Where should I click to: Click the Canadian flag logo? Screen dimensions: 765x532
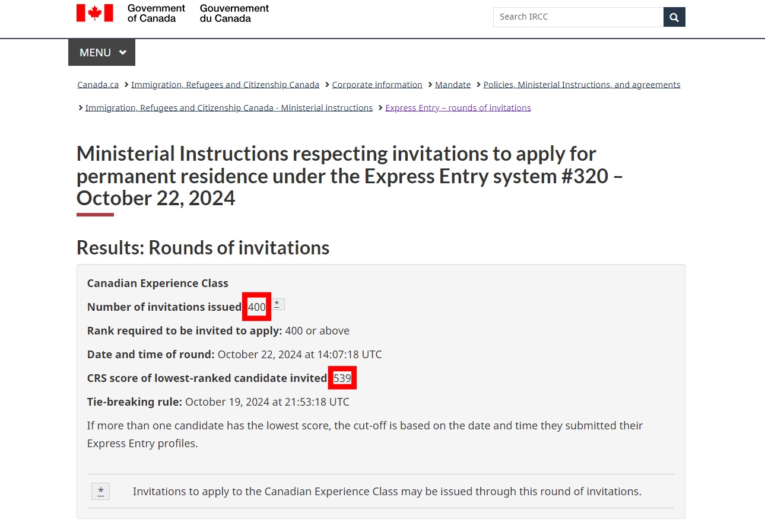[x=94, y=13]
